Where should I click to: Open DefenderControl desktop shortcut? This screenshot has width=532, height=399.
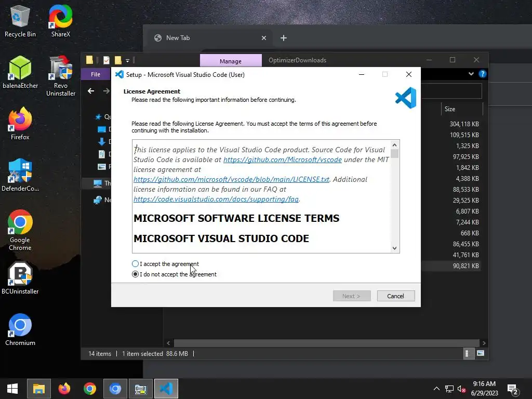coord(20,176)
